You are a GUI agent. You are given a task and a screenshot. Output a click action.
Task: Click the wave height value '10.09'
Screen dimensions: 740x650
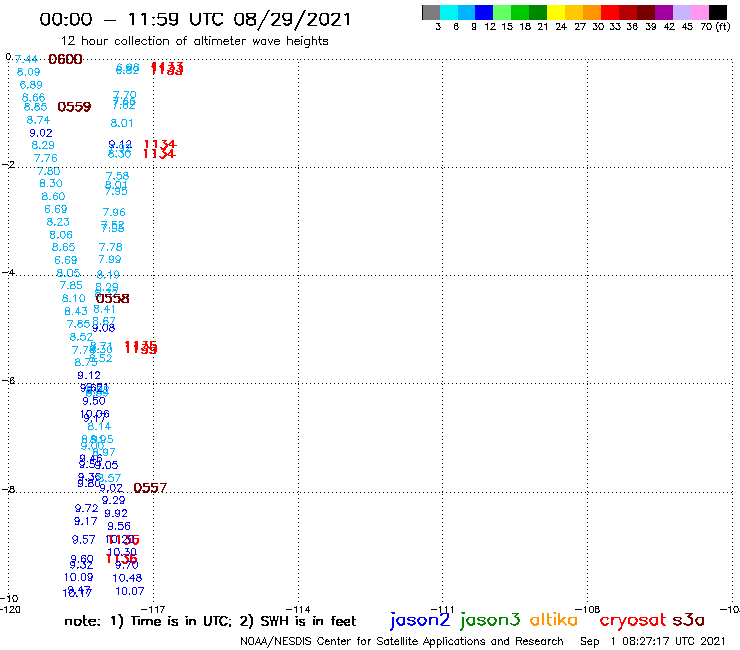tap(79, 577)
